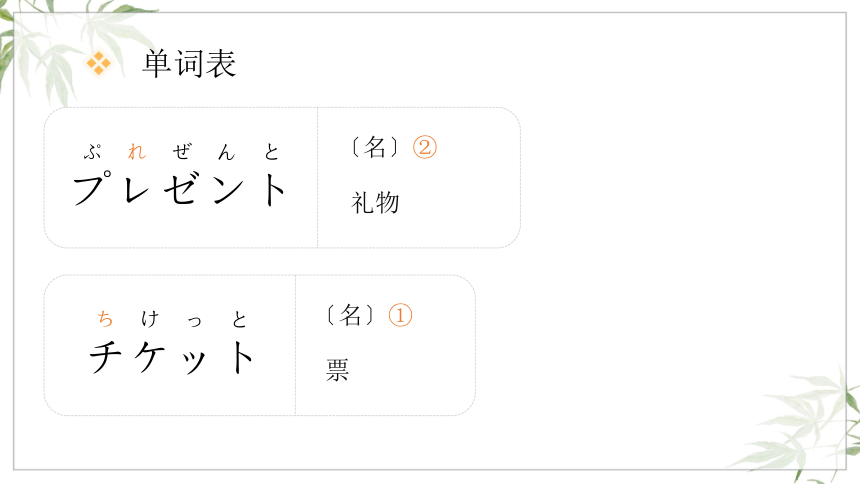Click the hiragana け furigana character
This screenshot has width=860, height=484.
coord(150,319)
